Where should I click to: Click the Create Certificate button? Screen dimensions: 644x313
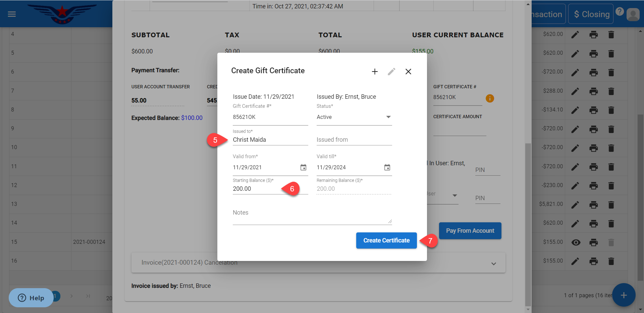coord(386,240)
